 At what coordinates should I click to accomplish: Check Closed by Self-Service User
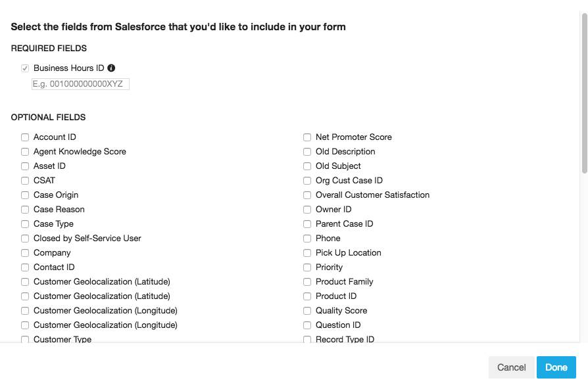pyautogui.click(x=25, y=239)
